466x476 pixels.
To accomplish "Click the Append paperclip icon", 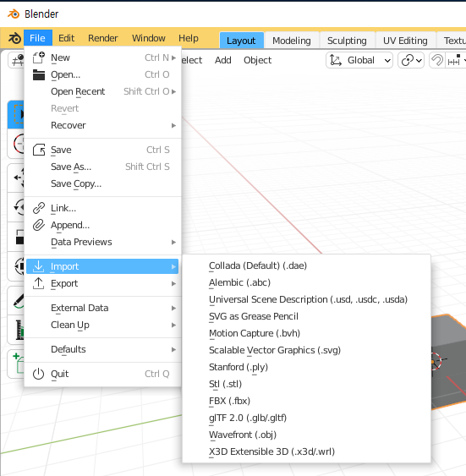I will click(x=39, y=225).
